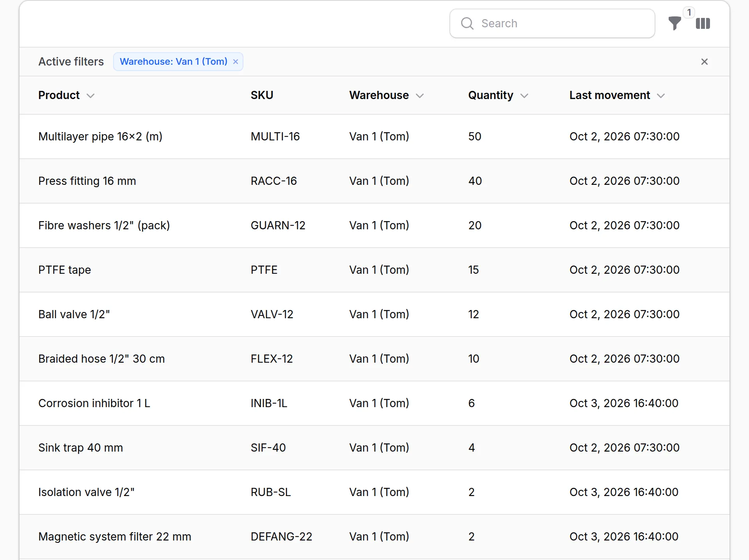749x560 pixels.
Task: Clear all active filters with the X
Action: [704, 62]
